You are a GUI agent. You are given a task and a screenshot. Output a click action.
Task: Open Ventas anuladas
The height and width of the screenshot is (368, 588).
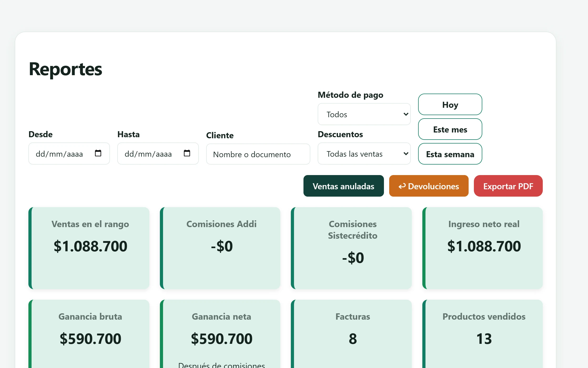point(344,186)
